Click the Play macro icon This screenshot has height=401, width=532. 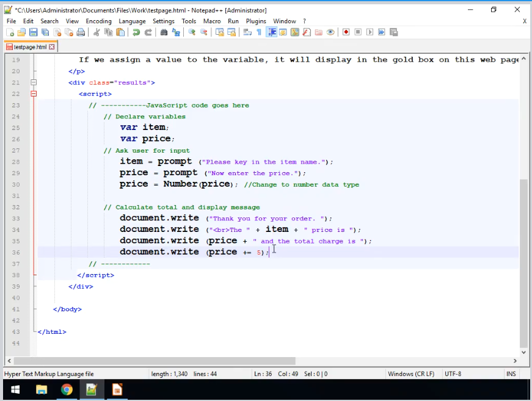pos(370,32)
